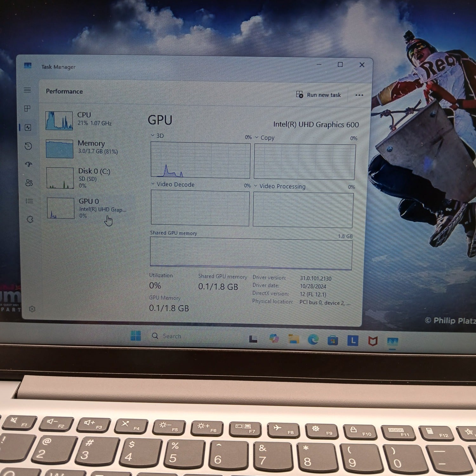Click Run new task button

tap(318, 95)
